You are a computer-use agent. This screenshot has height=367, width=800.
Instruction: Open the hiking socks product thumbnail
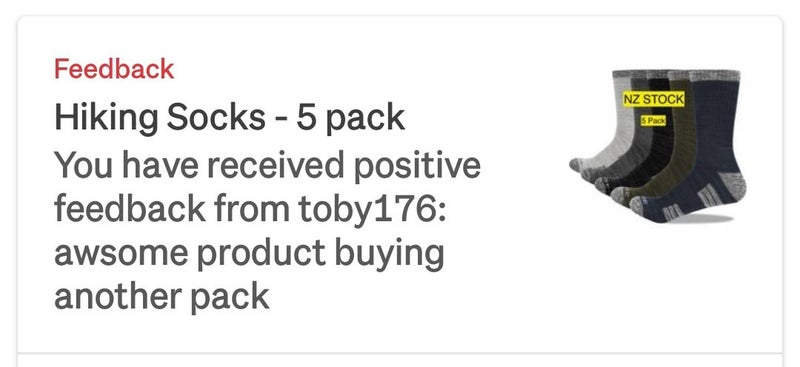658,146
